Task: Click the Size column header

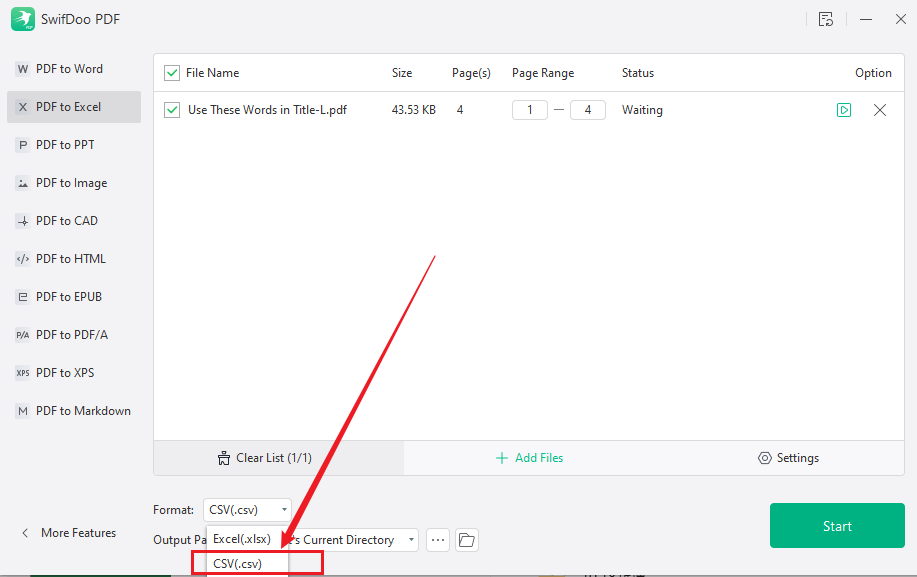Action: coord(402,73)
